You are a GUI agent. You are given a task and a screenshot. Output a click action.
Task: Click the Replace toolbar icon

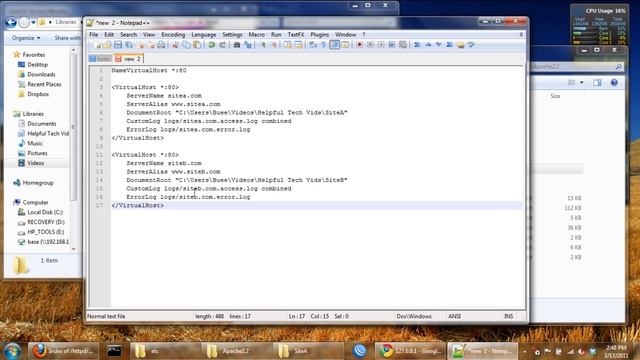click(x=248, y=45)
